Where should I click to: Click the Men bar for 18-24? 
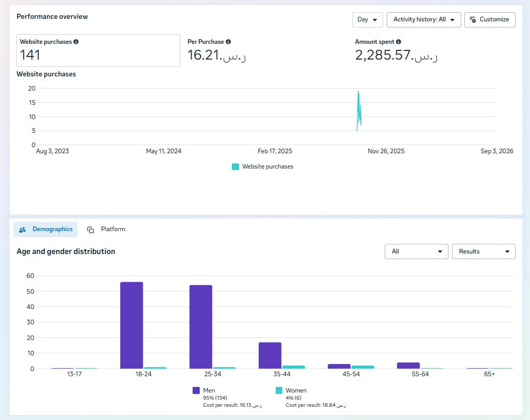tap(131, 325)
